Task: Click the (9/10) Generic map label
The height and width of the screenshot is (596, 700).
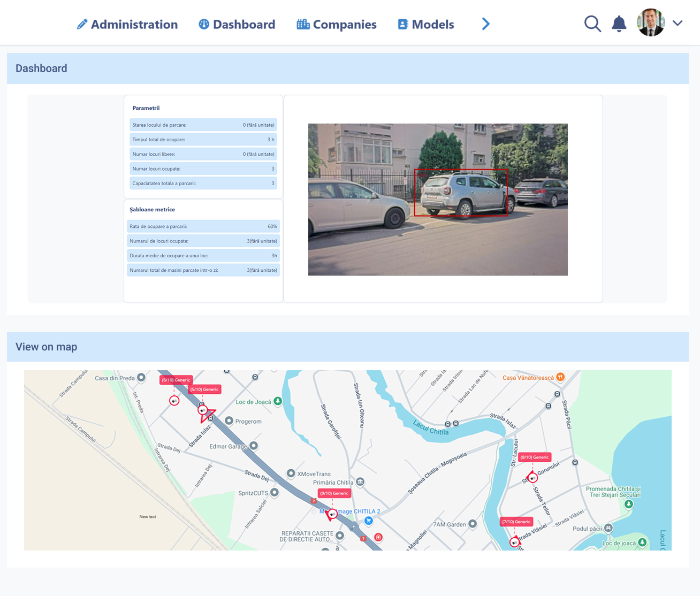Action: [334, 493]
